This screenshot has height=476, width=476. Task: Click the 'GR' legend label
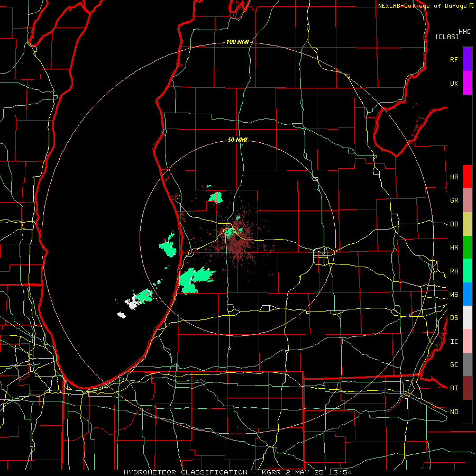click(x=454, y=200)
